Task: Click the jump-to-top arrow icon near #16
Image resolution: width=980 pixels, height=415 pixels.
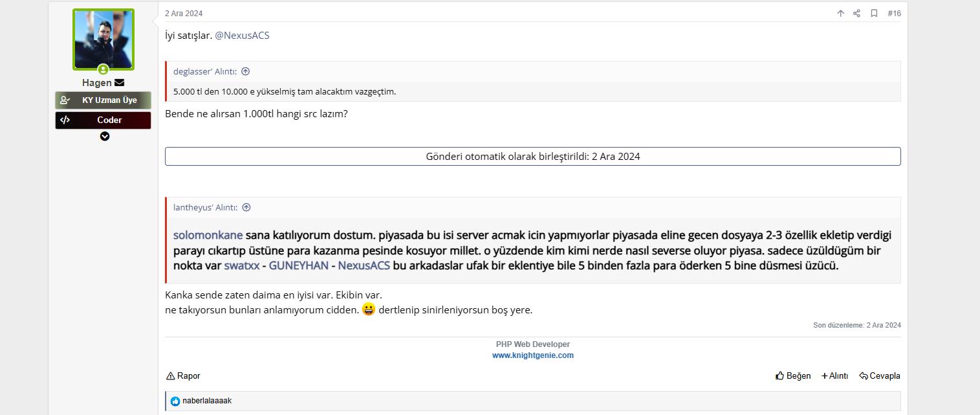Action: coord(840,14)
